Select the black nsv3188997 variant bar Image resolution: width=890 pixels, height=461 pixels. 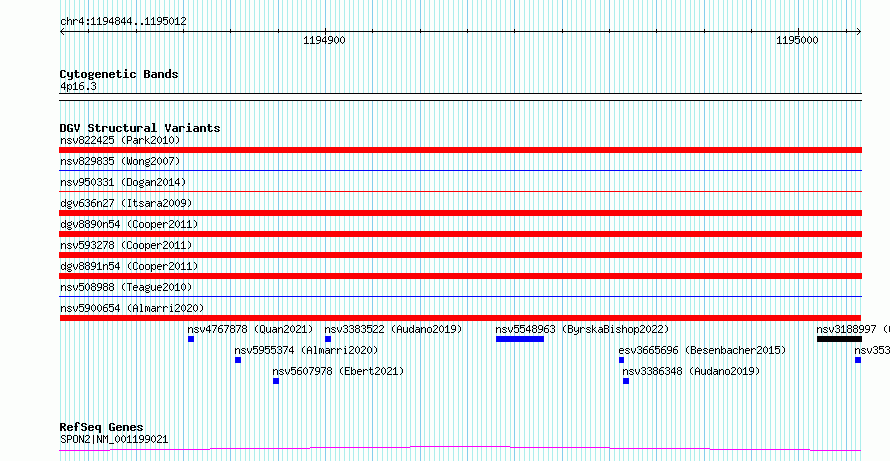coord(839,339)
